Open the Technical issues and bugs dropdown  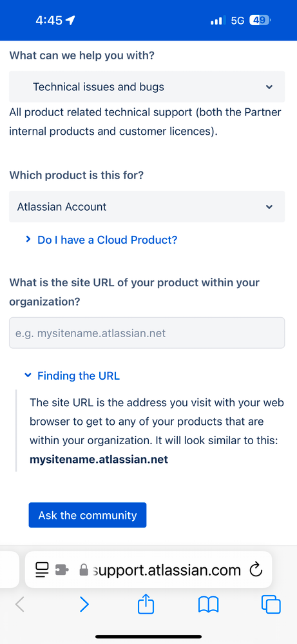point(147,86)
